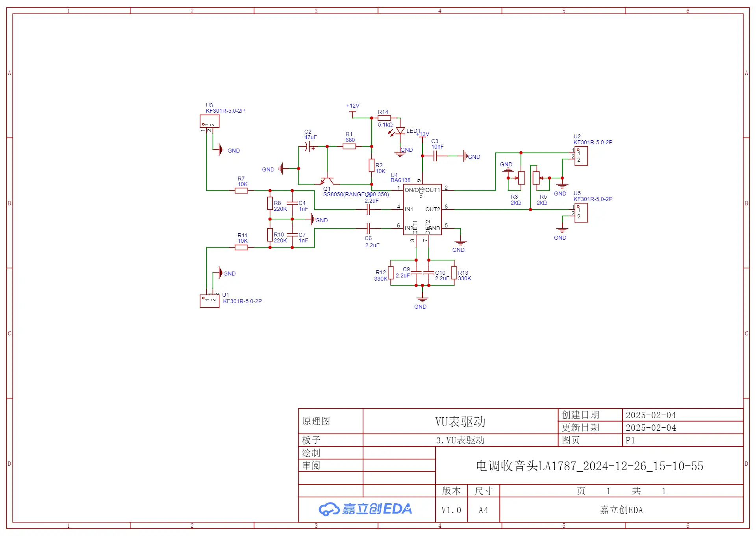Click the 更新日期 date value 2025-02-04
The image size is (756, 536).
pyautogui.click(x=651, y=428)
